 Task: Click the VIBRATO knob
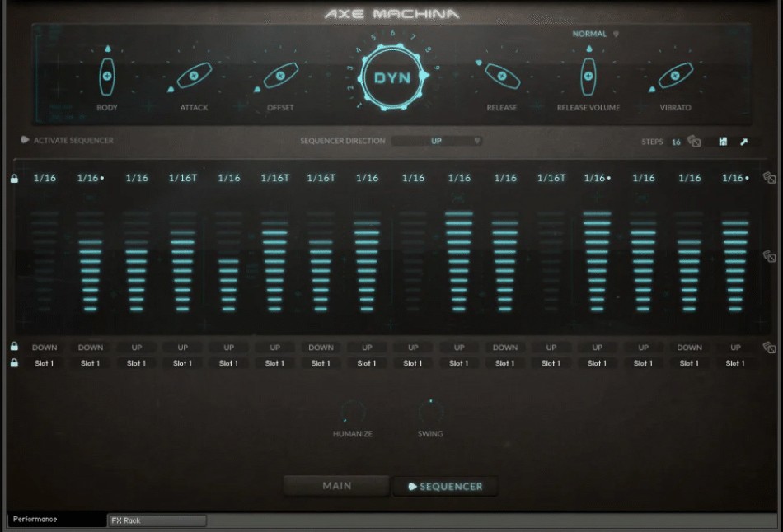(675, 76)
